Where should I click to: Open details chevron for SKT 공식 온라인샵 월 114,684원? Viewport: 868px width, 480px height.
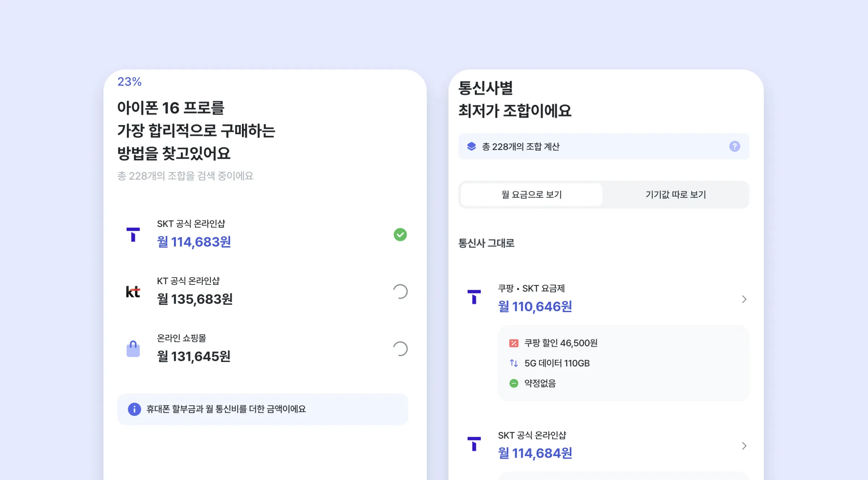pyautogui.click(x=744, y=446)
